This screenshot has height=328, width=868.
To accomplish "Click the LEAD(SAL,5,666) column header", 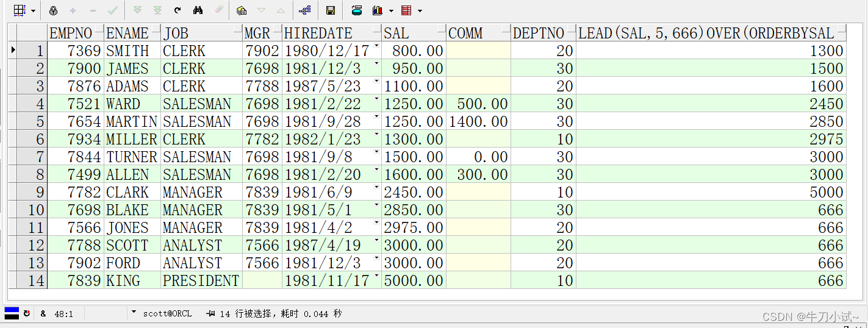I will (711, 33).
